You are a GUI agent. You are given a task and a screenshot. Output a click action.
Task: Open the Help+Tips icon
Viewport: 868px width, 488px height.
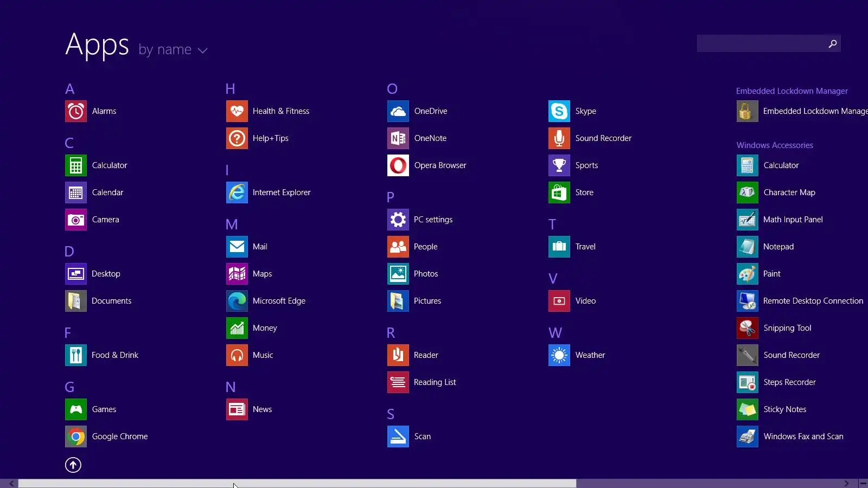[237, 138]
